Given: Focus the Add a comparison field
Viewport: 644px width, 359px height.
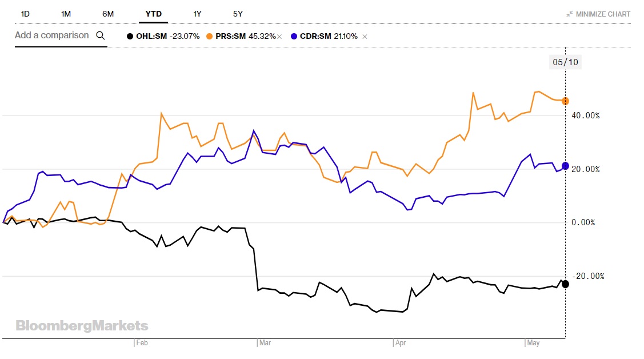Looking at the screenshot, I should [52, 35].
